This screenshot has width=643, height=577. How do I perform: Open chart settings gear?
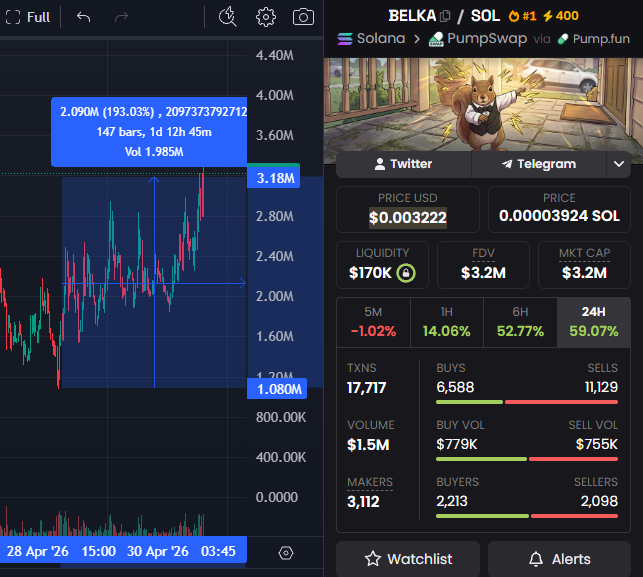click(x=266, y=17)
